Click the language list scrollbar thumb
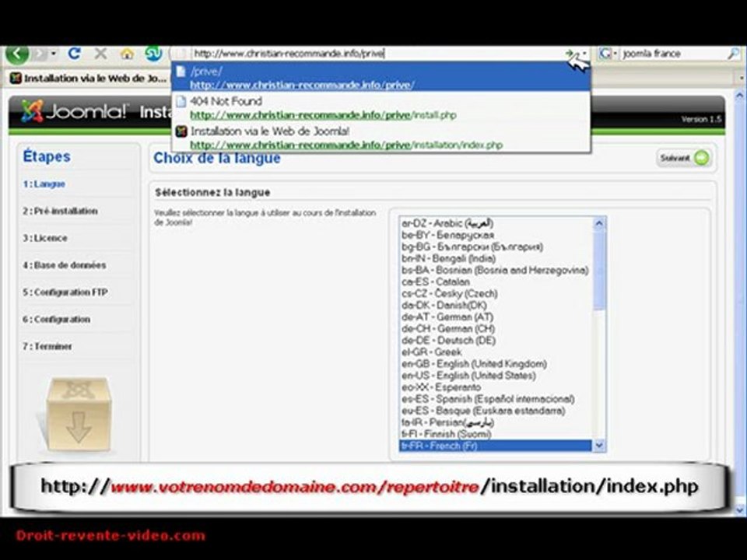Image resolution: width=747 pixels, height=560 pixels. click(599, 271)
